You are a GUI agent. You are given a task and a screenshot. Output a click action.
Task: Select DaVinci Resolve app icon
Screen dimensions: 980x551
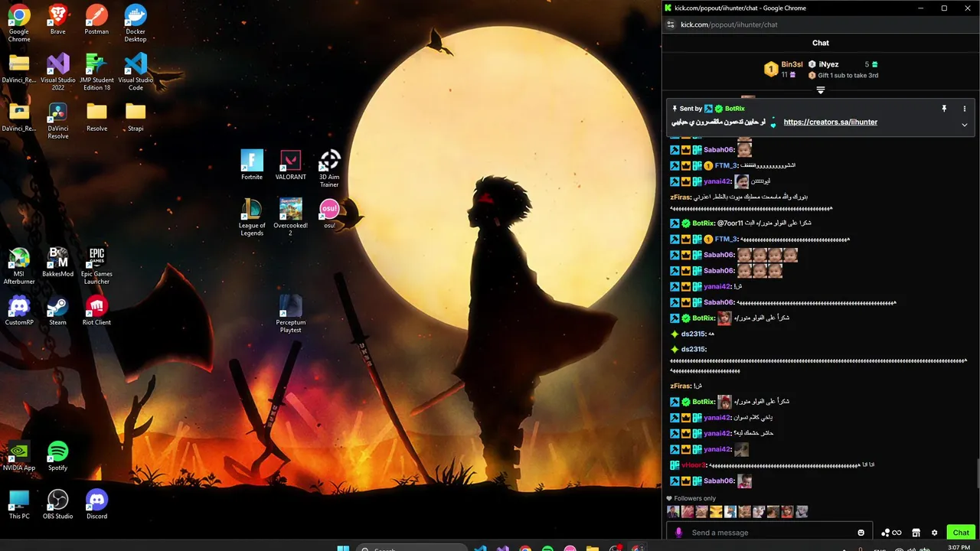(58, 120)
